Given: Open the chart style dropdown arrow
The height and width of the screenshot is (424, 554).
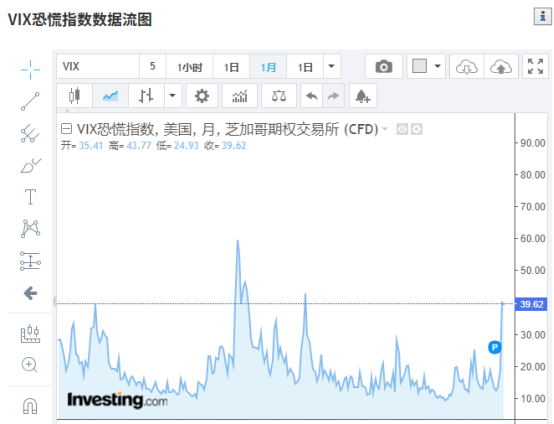Looking at the screenshot, I should pyautogui.click(x=173, y=95).
